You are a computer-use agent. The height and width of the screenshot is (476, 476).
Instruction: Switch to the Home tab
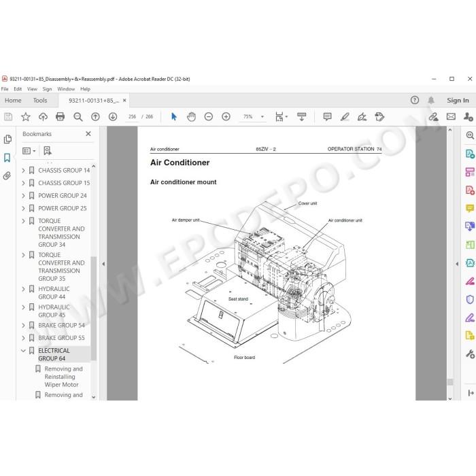pos(13,100)
